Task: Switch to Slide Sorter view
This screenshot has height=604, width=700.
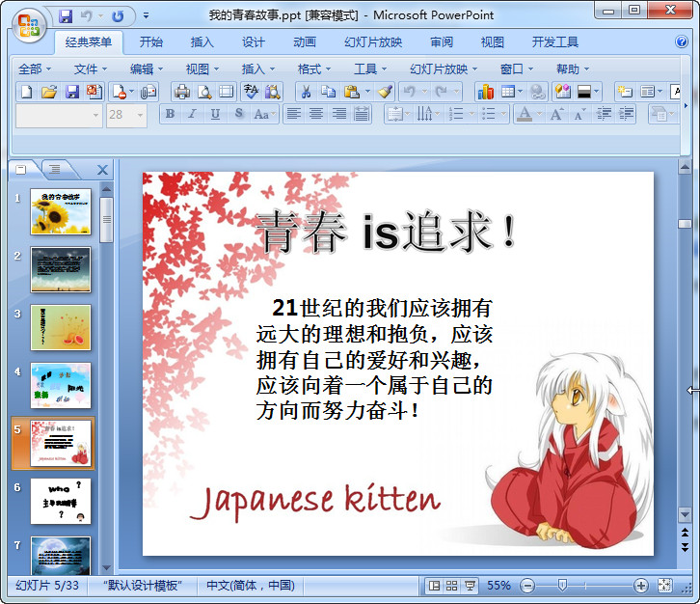Action: tap(452, 586)
